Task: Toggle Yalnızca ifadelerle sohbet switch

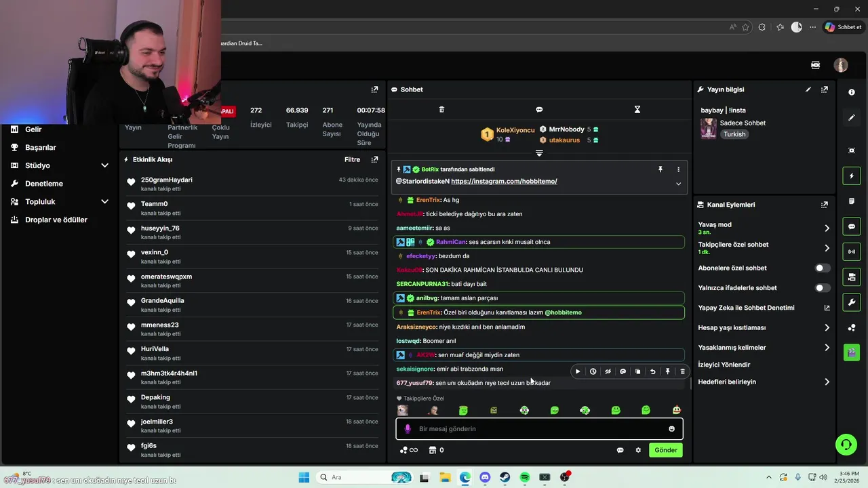Action: [x=822, y=288]
